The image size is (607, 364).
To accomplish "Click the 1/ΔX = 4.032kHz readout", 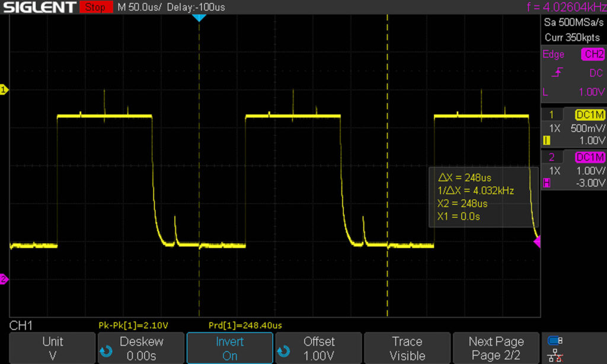I will 475,190.
